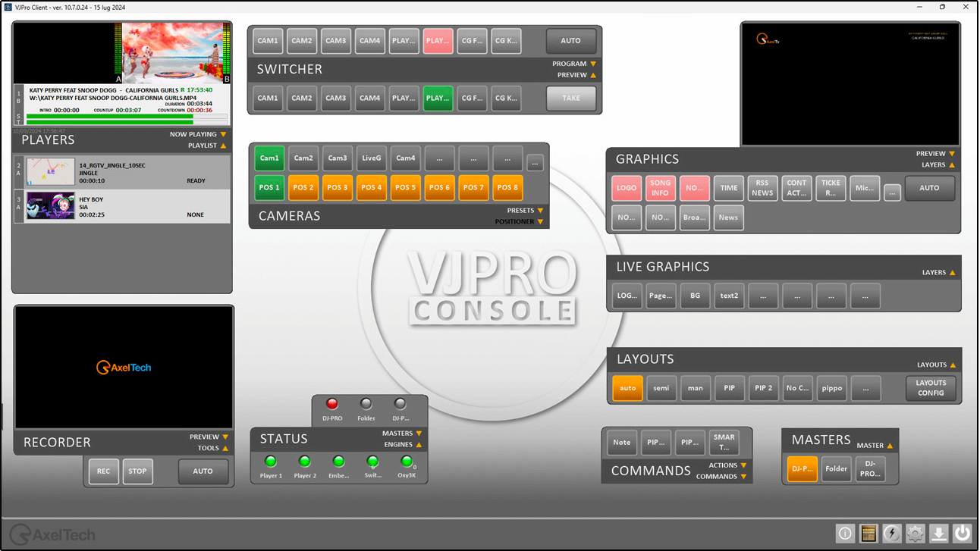This screenshot has width=980, height=551.
Task: Toggle the LOGO graphics layer
Action: (627, 188)
